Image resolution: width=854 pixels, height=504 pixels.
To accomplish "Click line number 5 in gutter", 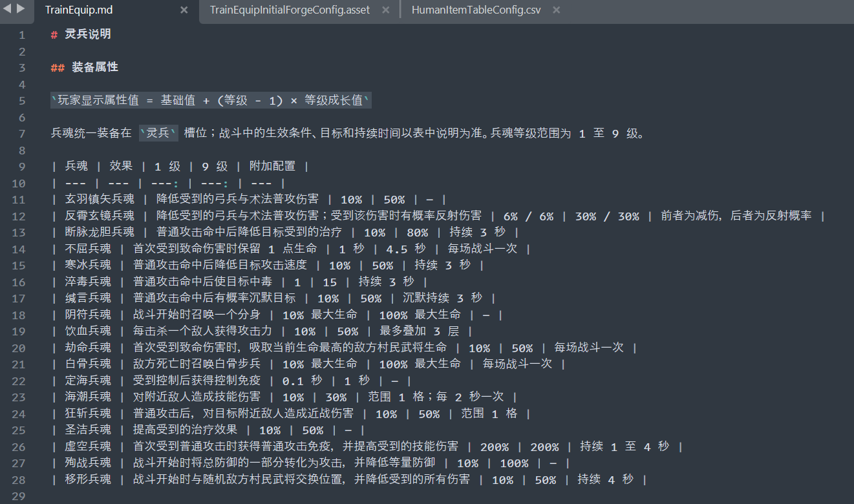I will (x=22, y=101).
